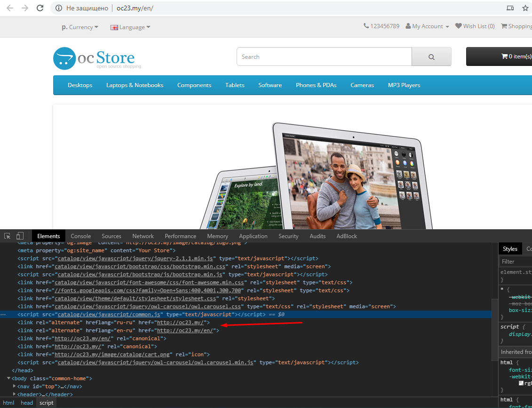Click the browser back arrow
Screen dimensions: 532x408
pyautogui.click(x=10, y=8)
